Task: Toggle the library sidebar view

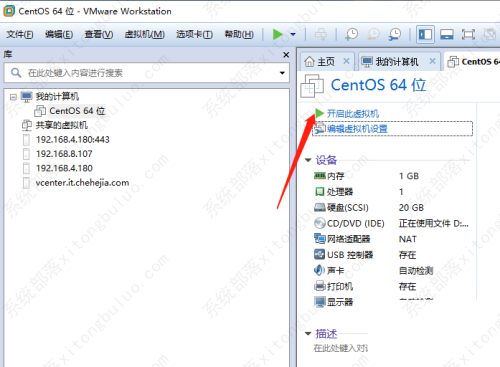Action: (425, 34)
